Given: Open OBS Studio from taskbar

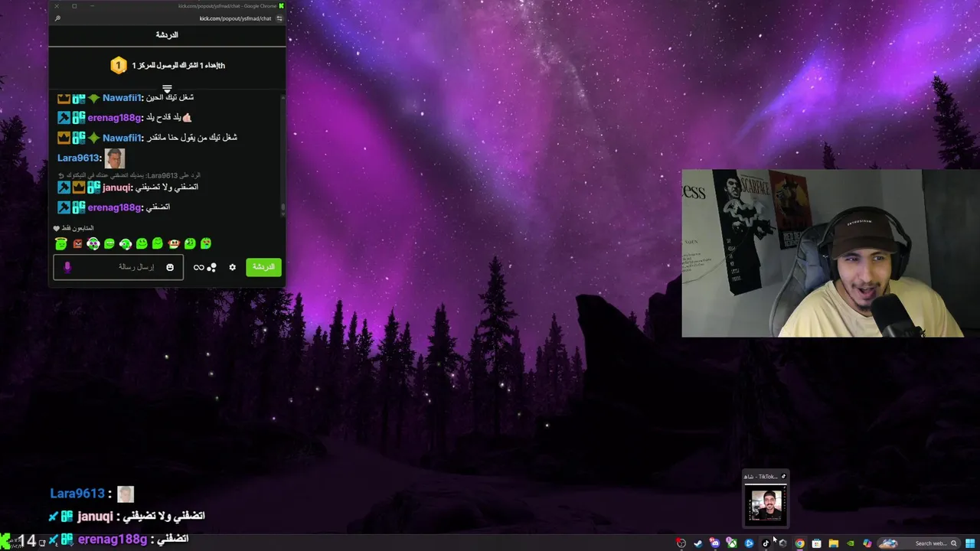Looking at the screenshot, I should click(681, 543).
